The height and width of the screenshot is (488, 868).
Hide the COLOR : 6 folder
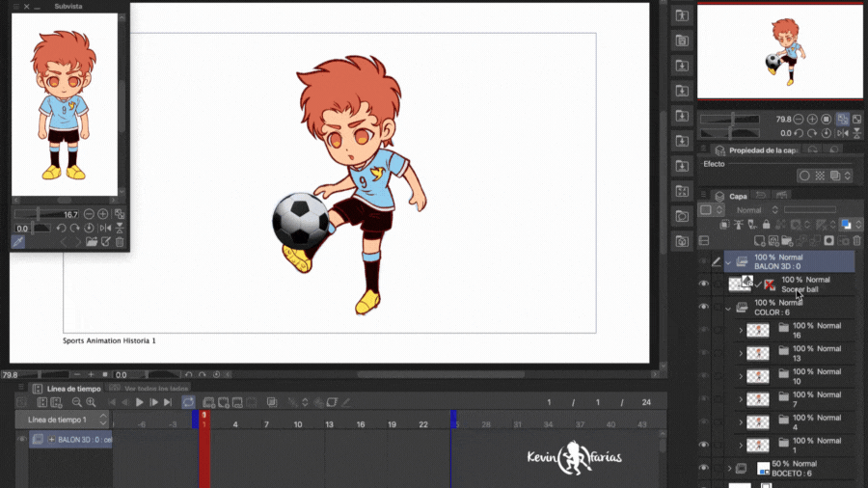[704, 307]
